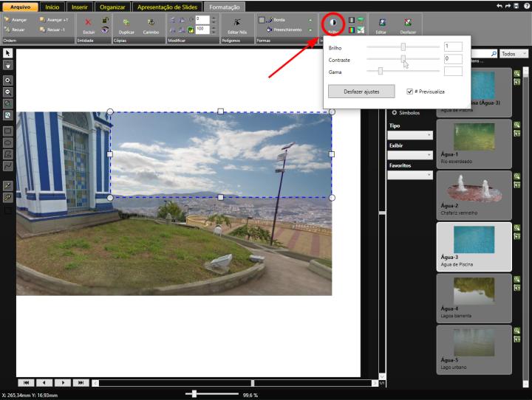
Task: Open the Exibir dropdown
Action: click(410, 155)
